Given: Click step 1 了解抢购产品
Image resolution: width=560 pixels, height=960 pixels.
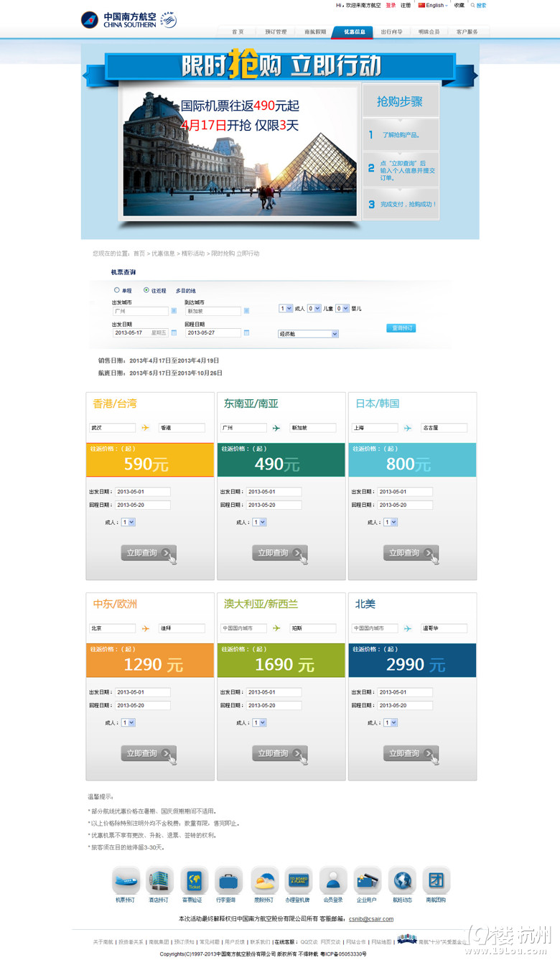Looking at the screenshot, I should [401, 135].
